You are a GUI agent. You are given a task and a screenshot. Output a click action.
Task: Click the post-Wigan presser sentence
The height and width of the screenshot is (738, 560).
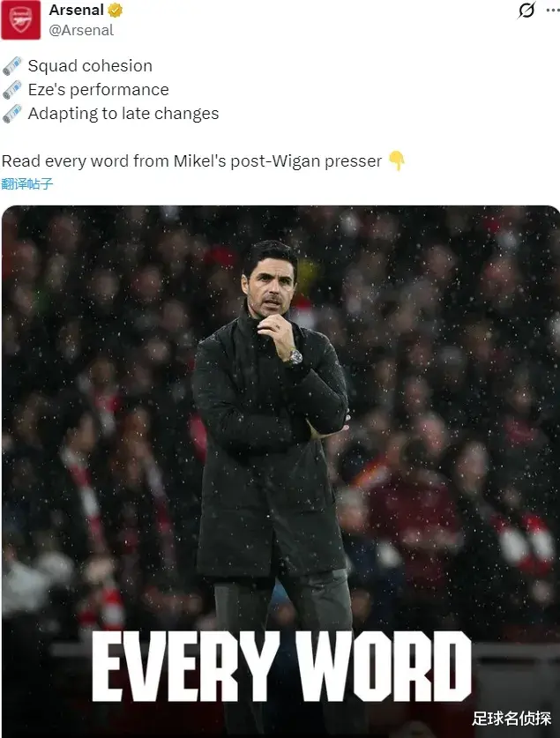(x=191, y=161)
